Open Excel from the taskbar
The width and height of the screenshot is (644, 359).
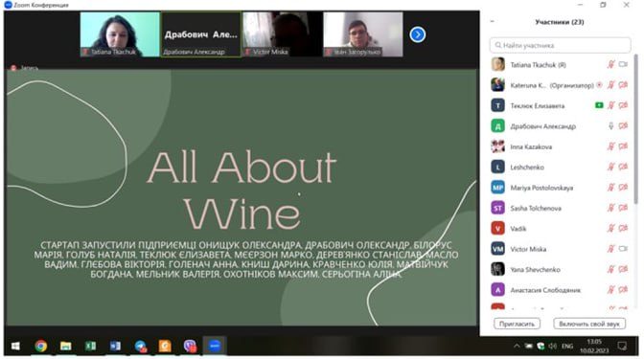90,346
